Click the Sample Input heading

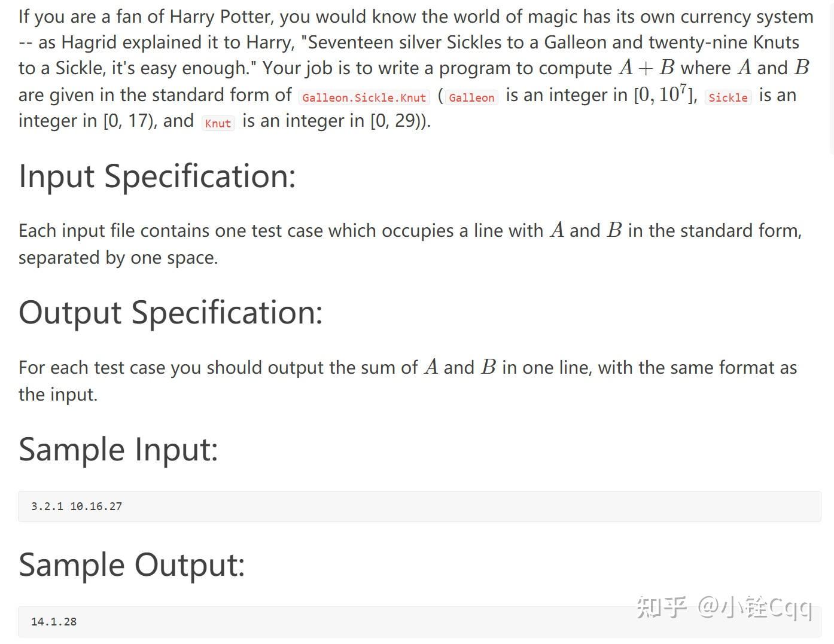[118, 449]
